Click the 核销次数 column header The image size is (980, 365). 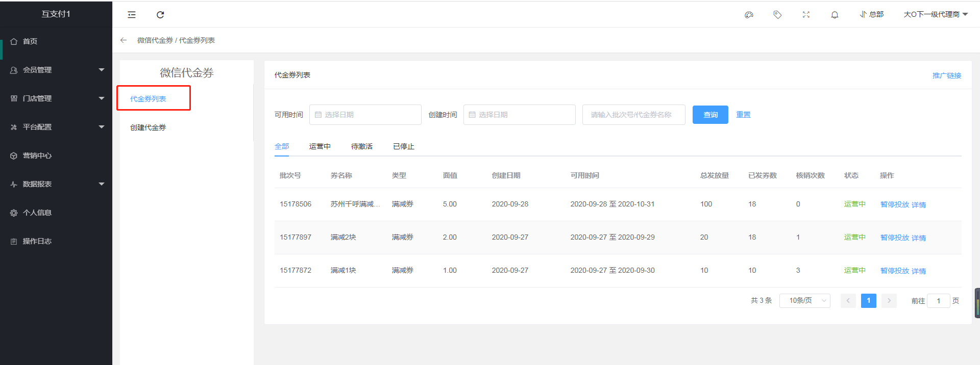coord(811,175)
